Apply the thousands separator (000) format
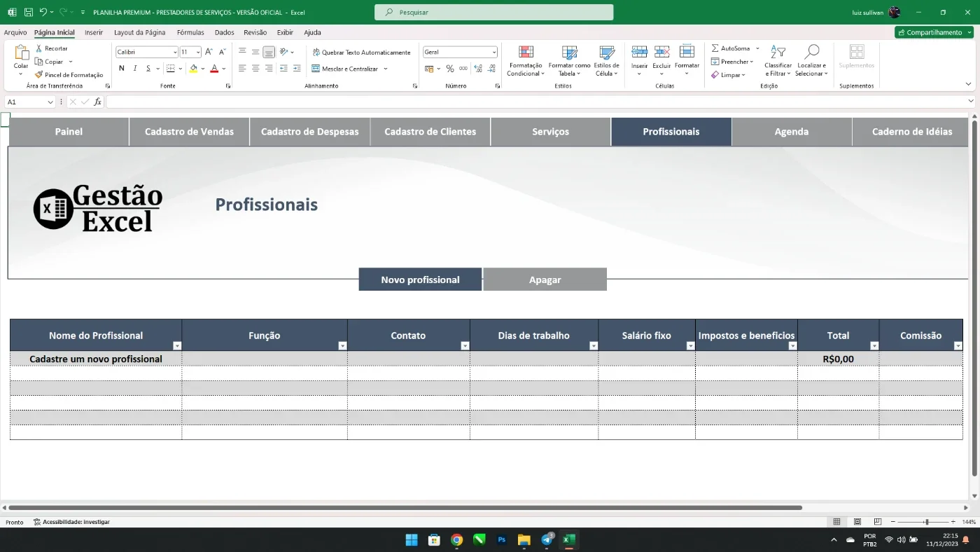 point(463,69)
